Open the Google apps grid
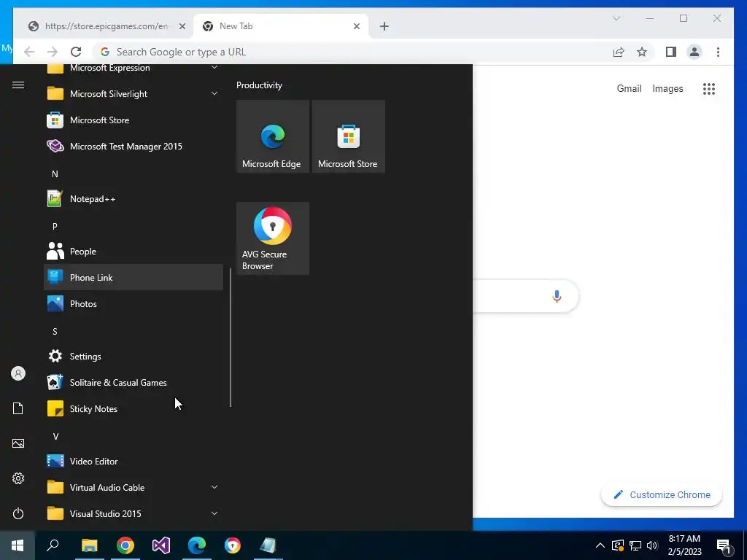This screenshot has height=560, width=747. (709, 88)
